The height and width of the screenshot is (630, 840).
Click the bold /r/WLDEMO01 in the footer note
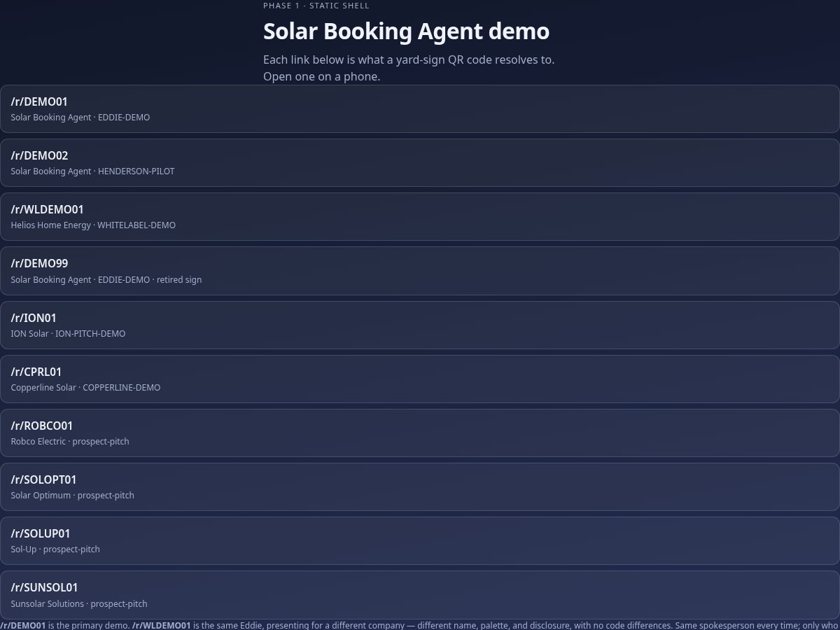(x=161, y=625)
